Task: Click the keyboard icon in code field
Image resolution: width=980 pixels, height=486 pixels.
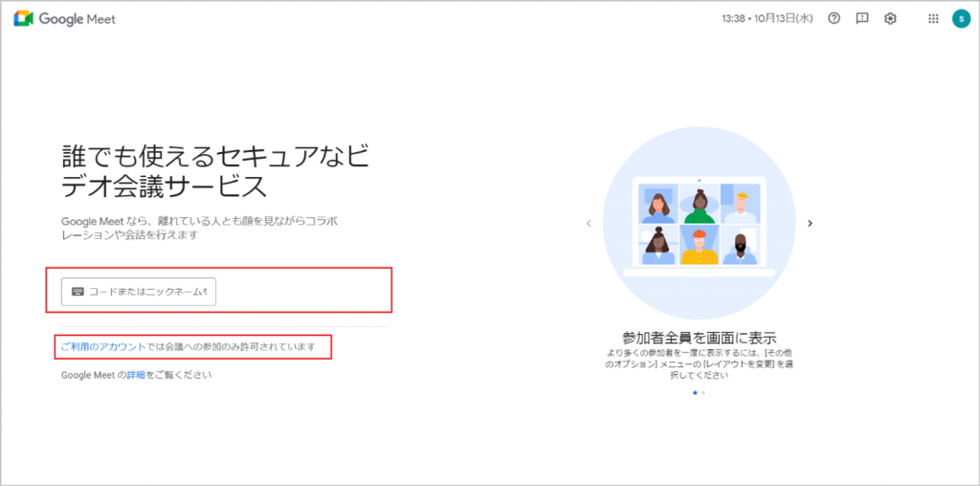Action: pyautogui.click(x=78, y=292)
